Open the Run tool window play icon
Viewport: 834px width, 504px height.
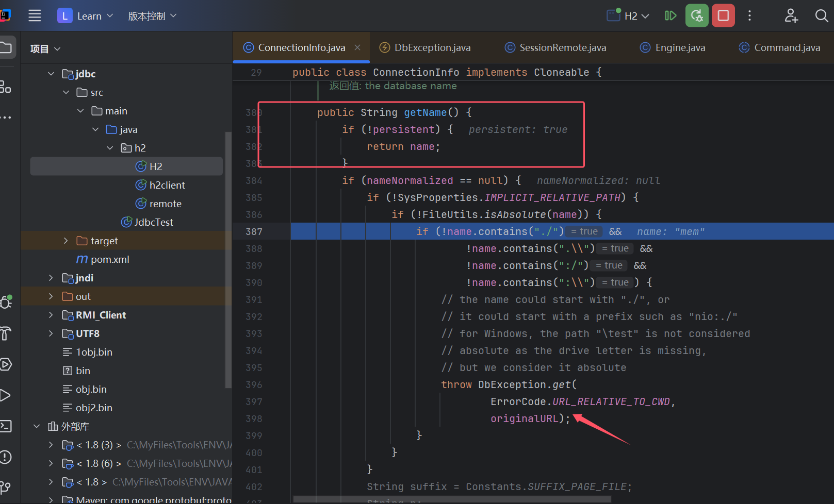point(5,395)
